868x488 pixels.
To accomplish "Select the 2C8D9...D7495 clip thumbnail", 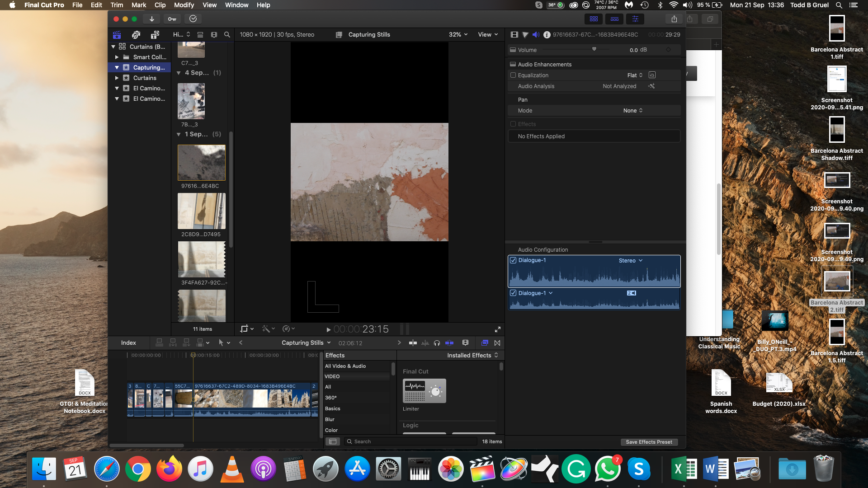I will (x=202, y=211).
